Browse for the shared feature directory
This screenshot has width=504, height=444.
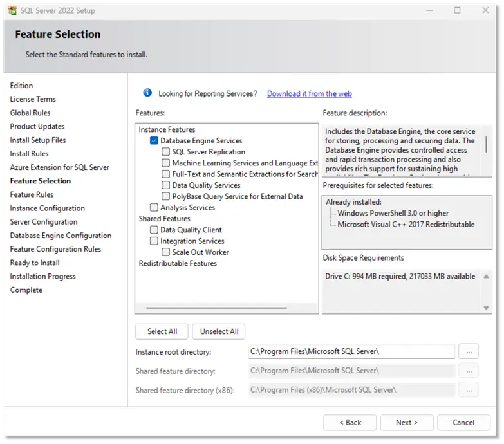(x=469, y=371)
